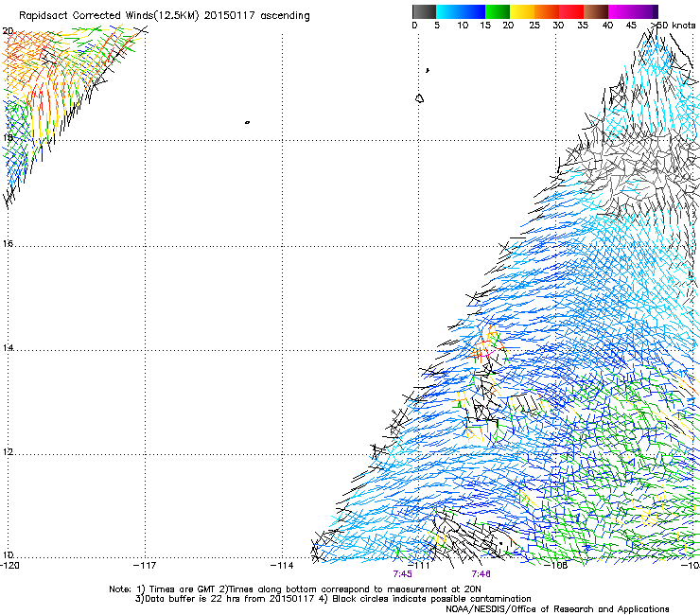Click the '45' label under the color legend
This screenshot has height=615, width=700.
pyautogui.click(x=631, y=26)
